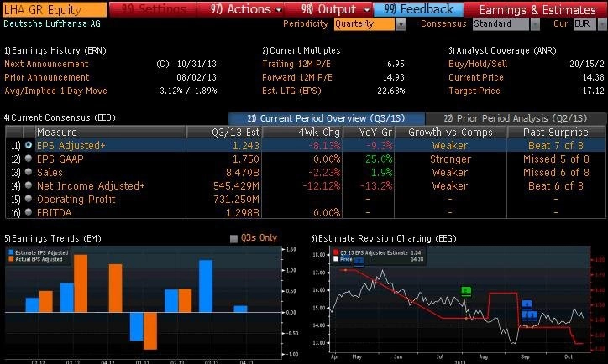Image resolution: width=608 pixels, height=364 pixels.
Task: Click the Missed 6 of 8 cell
Action: (556, 172)
